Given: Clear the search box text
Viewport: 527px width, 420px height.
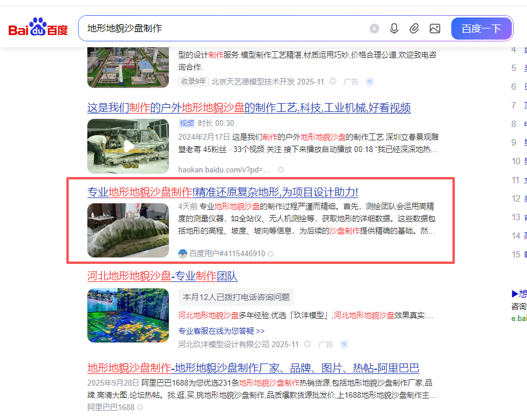Looking at the screenshot, I should tap(374, 29).
